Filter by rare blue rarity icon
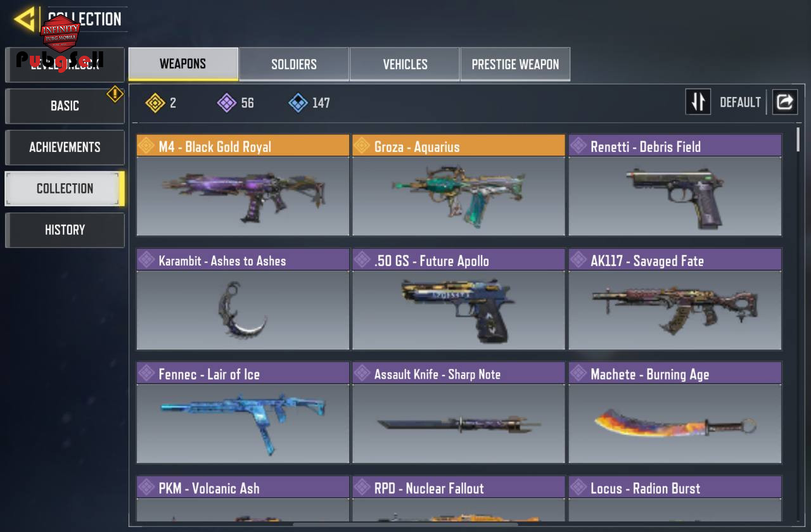Image resolution: width=811 pixels, height=532 pixels. point(298,103)
